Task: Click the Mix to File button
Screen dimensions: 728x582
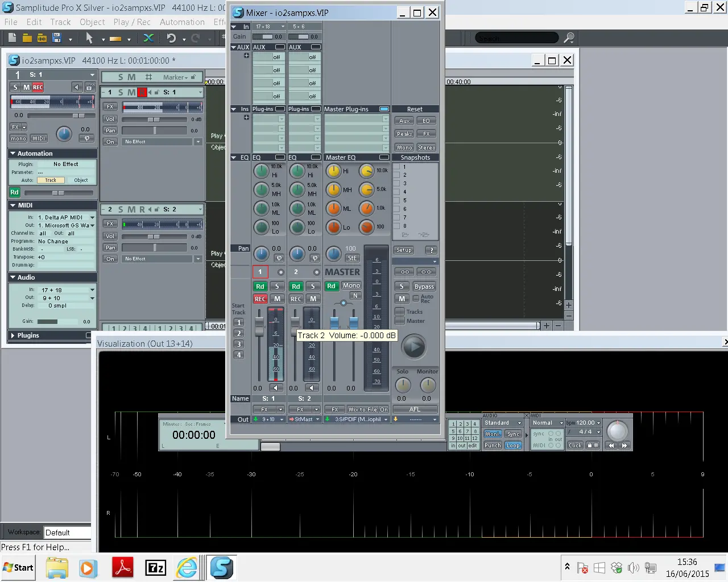Action: point(363,409)
